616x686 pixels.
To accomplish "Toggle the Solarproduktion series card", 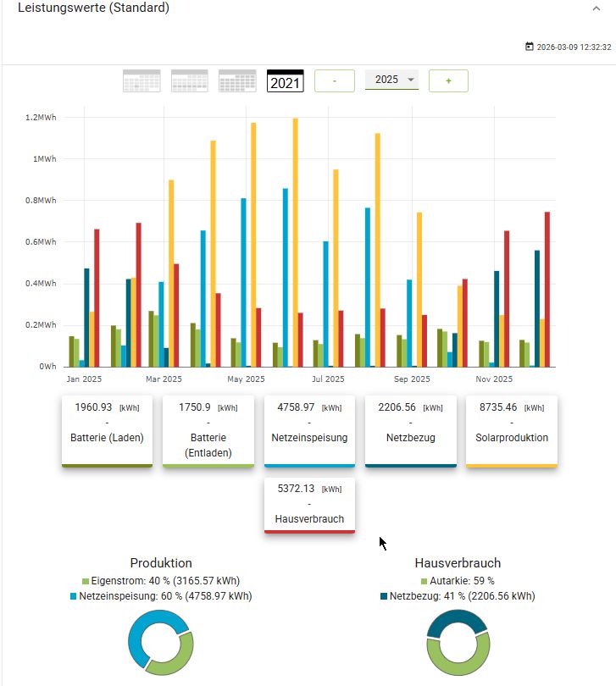I will click(512, 430).
